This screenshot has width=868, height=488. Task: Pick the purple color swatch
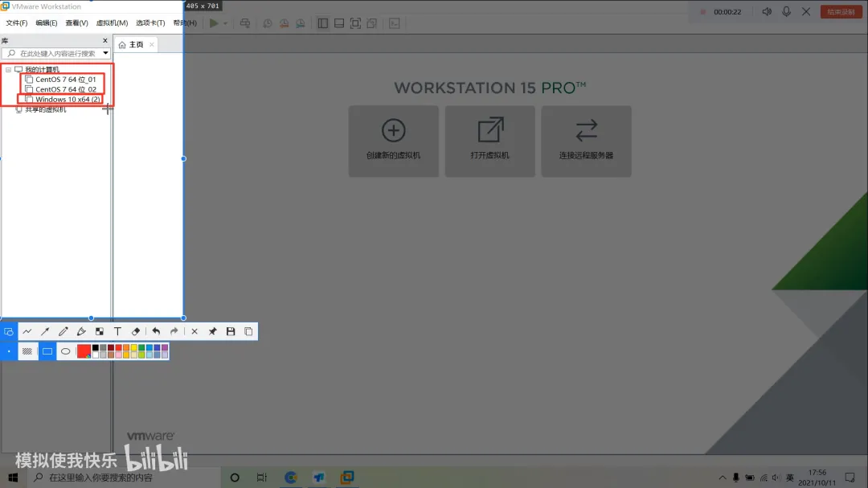(165, 348)
